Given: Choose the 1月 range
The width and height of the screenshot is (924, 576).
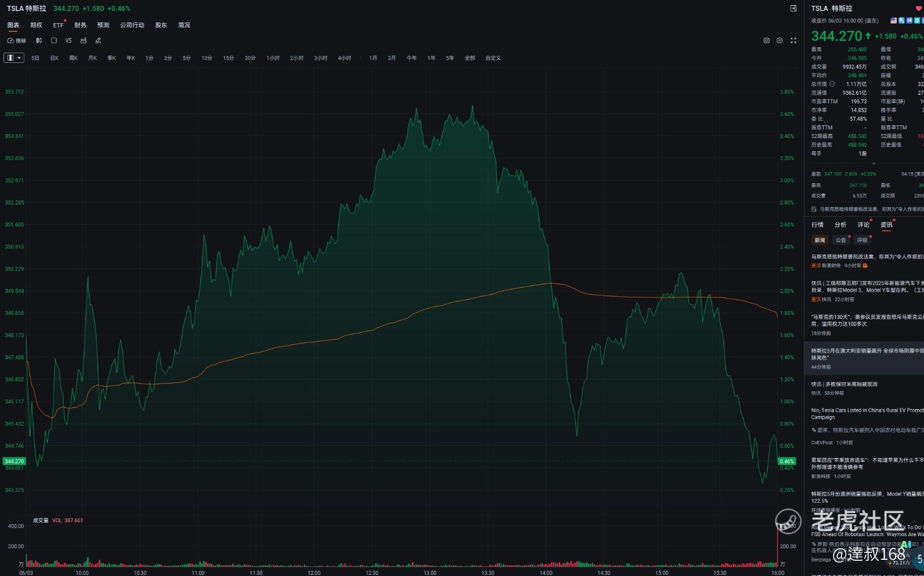Looking at the screenshot, I should click(373, 58).
